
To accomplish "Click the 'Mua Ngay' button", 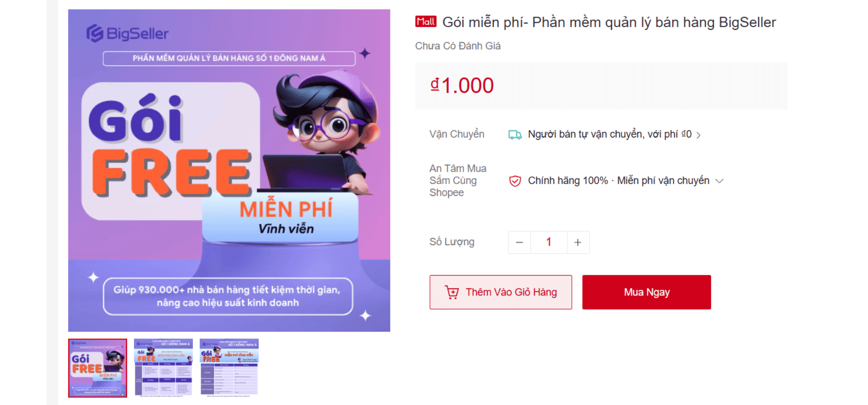I will pos(646,292).
